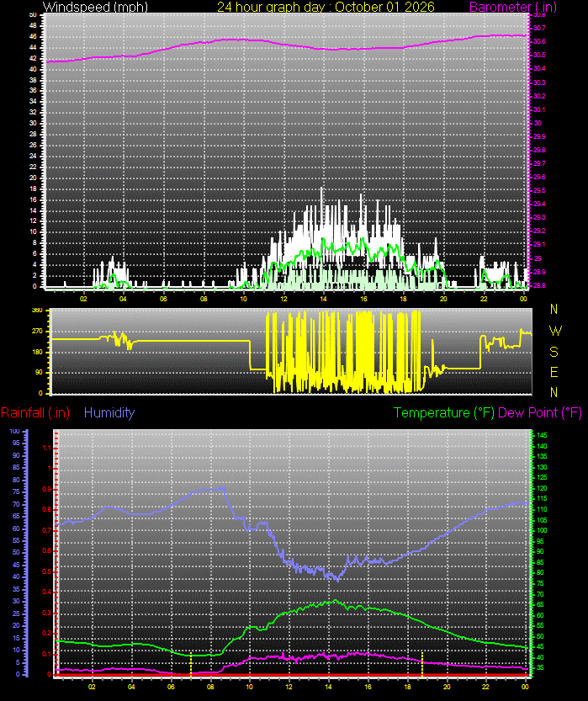Screen dimensions: 588x701
Task: Click the '46' value on windspeed axis
Action: pyautogui.click(x=33, y=37)
